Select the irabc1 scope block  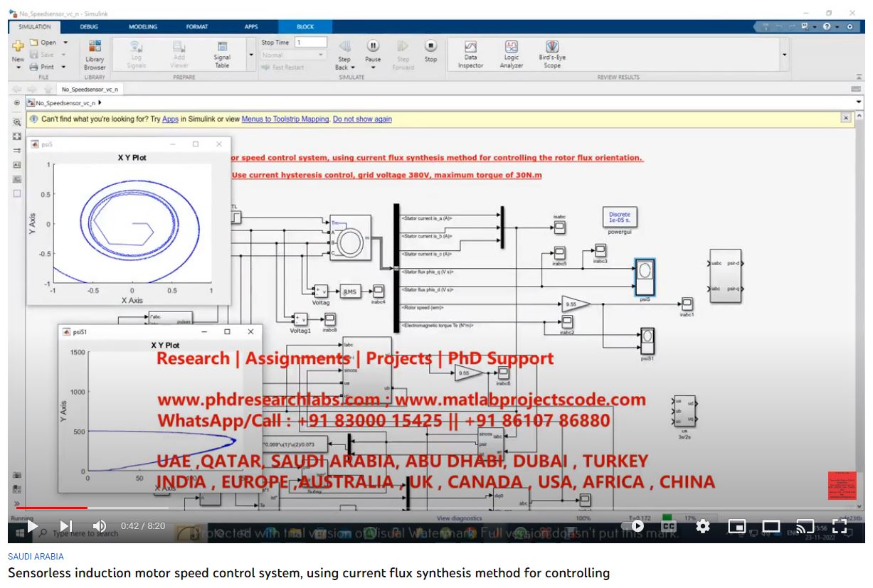click(x=687, y=304)
